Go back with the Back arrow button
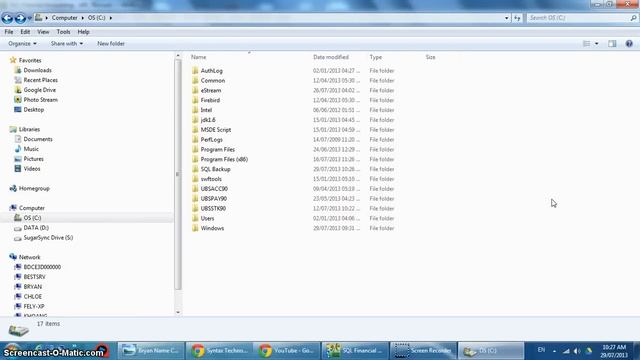This screenshot has width=640, height=360. click(7, 18)
